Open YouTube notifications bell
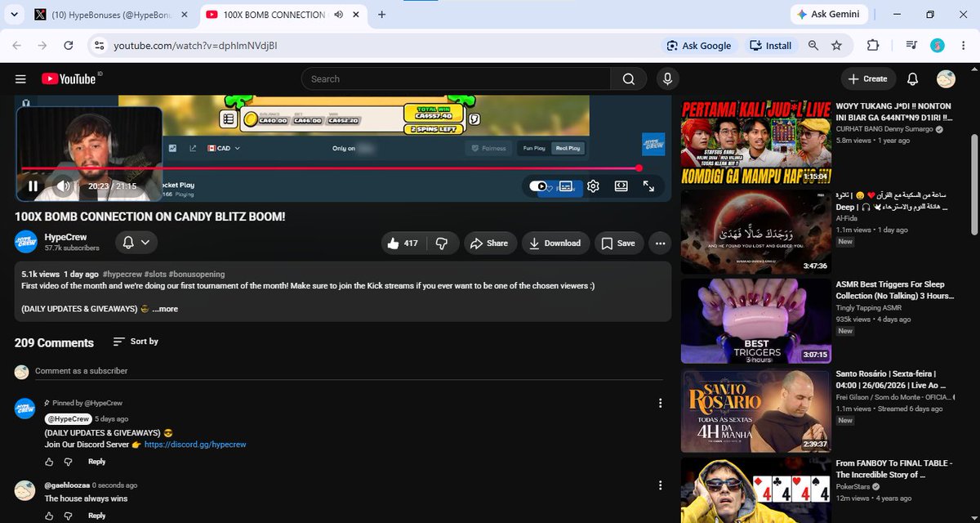 click(x=912, y=78)
